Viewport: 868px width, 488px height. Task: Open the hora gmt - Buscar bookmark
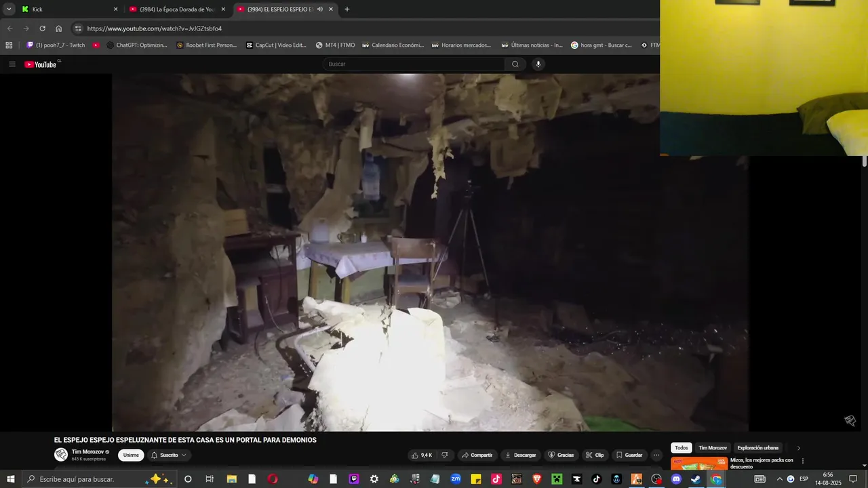[601, 45]
